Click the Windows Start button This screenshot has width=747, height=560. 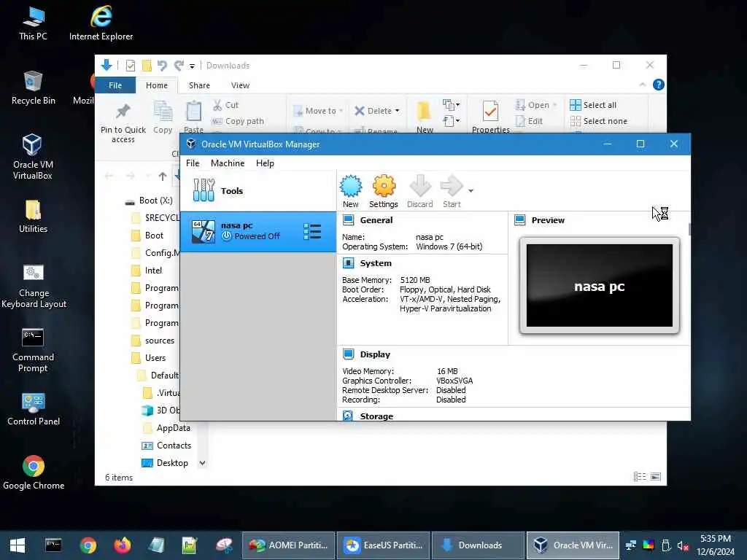[18, 545]
